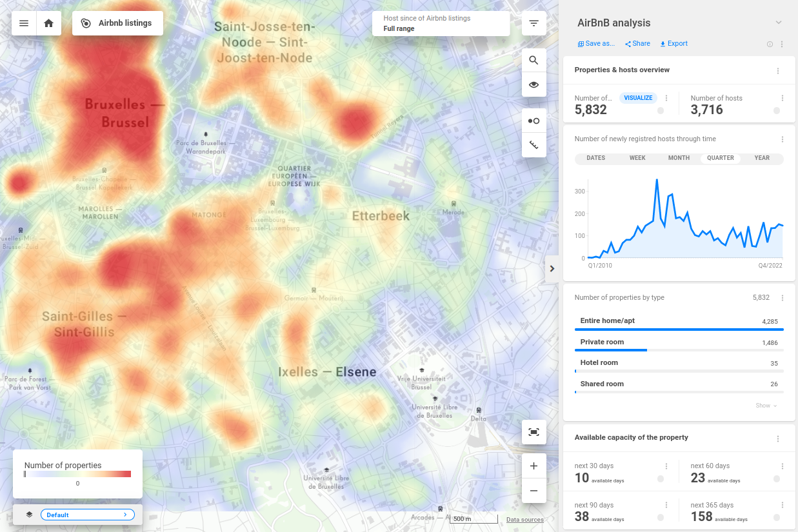Click the fit-to-extent frame icon
Screen dimensions: 798x532
coord(534,432)
